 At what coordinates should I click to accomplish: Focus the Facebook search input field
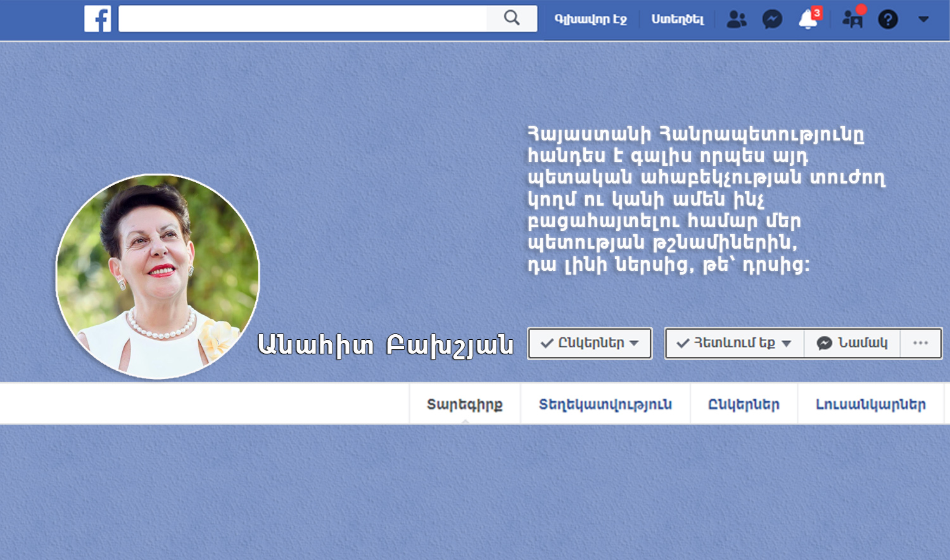pyautogui.click(x=303, y=19)
